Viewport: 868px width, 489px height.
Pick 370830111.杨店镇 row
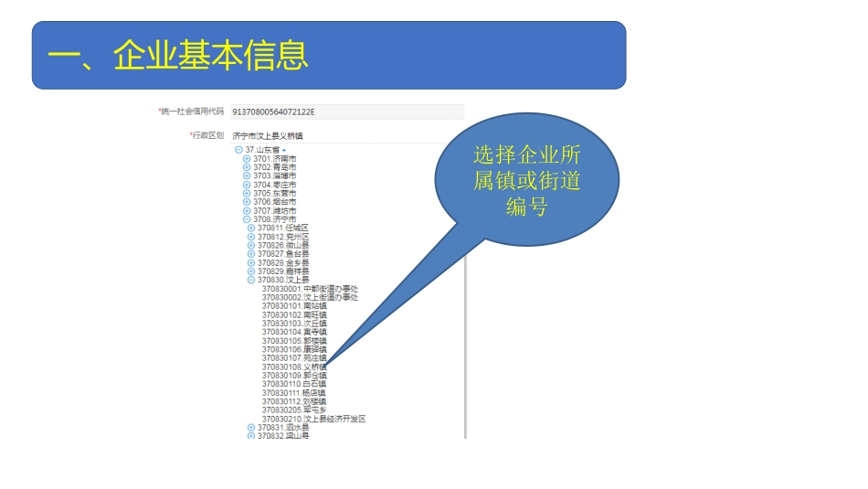coord(294,393)
